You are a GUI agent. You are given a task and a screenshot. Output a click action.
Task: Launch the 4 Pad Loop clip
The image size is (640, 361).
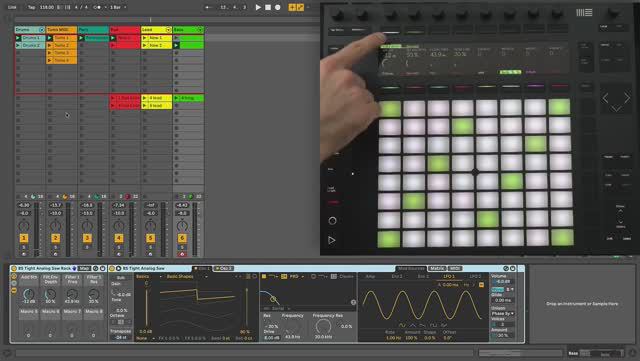[113, 105]
